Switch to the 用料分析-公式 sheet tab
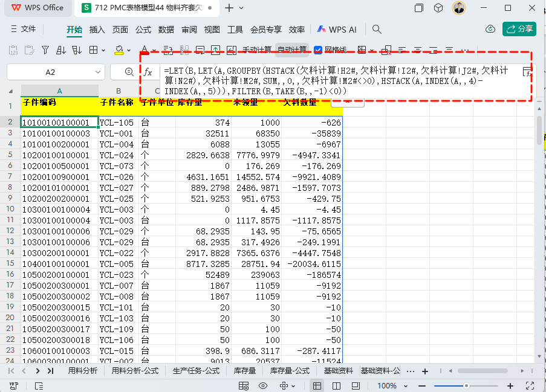The height and width of the screenshot is (392, 546). [x=135, y=371]
